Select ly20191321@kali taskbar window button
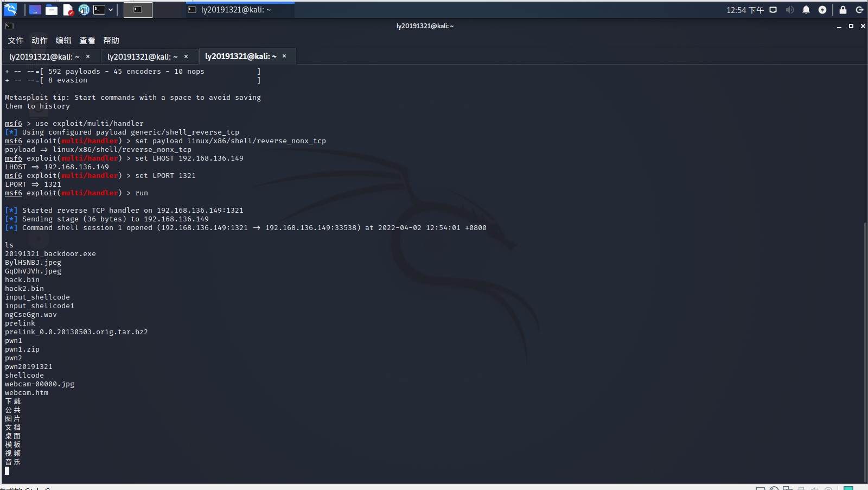Image resolution: width=868 pixels, height=490 pixels. coord(239,10)
